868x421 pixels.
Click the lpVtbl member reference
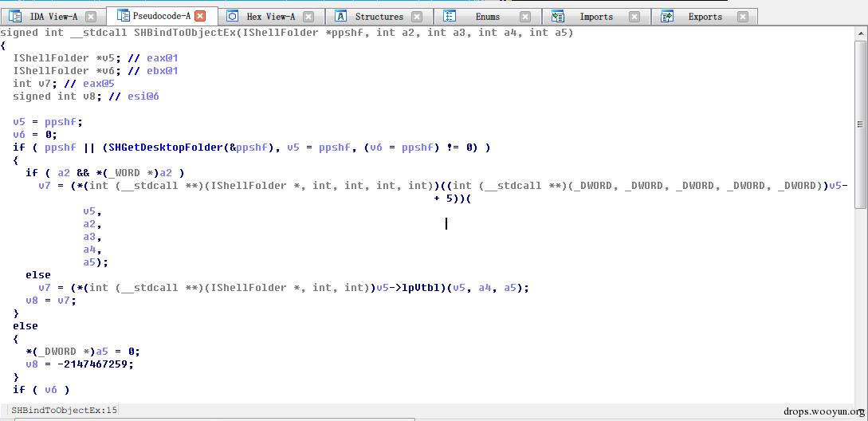point(422,288)
